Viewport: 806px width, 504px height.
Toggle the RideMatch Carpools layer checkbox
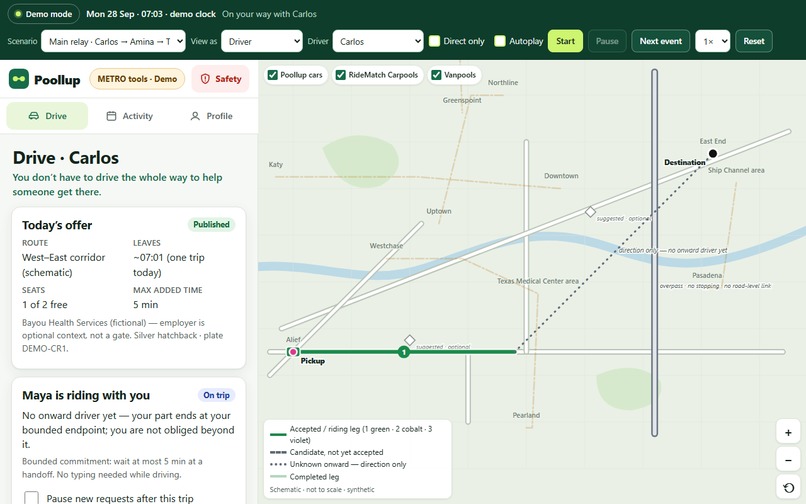click(x=340, y=75)
